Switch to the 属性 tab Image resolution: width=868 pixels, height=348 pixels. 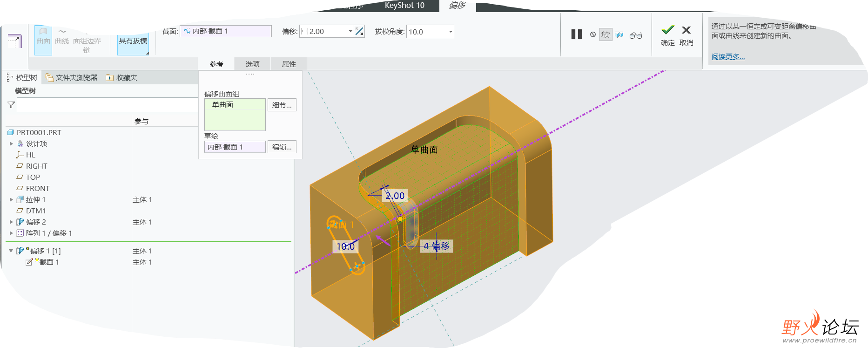tap(289, 64)
